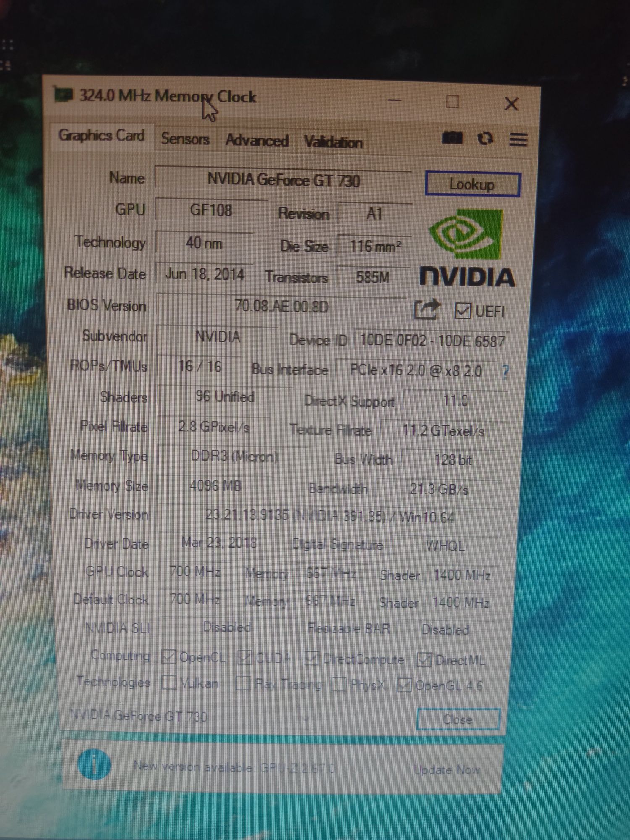630x840 pixels.
Task: Click the Lookup button
Action: 472,184
